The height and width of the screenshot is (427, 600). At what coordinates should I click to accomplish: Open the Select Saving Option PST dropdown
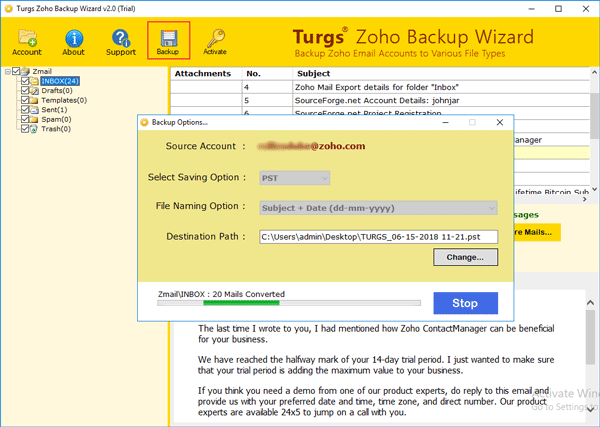click(295, 178)
